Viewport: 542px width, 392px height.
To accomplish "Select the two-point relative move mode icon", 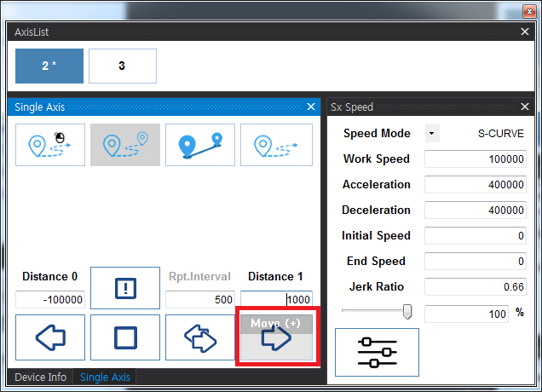I will (125, 145).
